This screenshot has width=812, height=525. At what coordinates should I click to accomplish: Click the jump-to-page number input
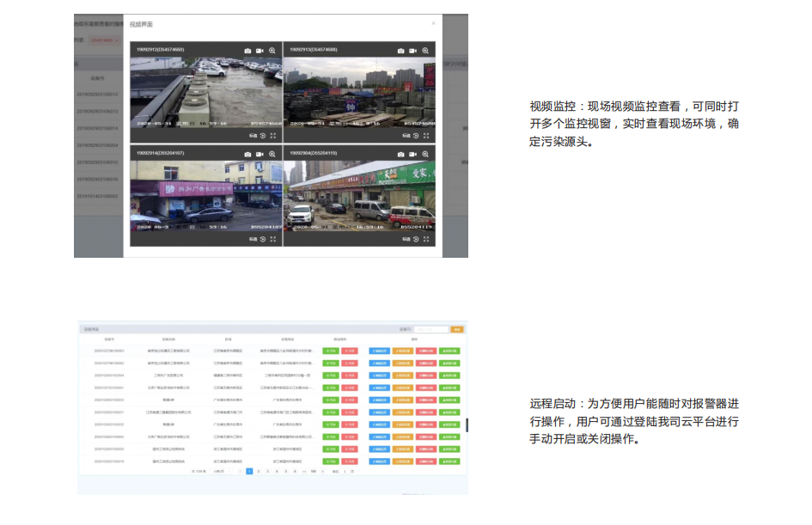click(345, 471)
